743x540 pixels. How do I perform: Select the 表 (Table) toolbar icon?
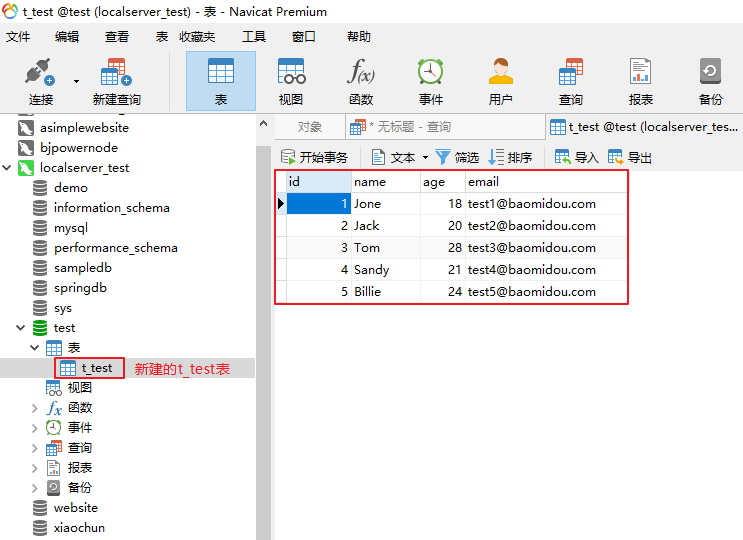[x=221, y=81]
